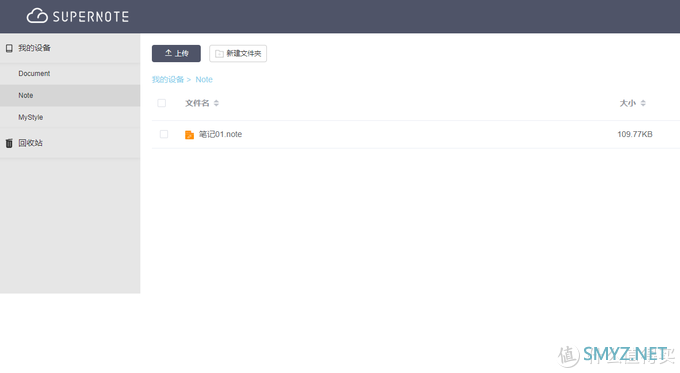Click the SUPERNOTE title text

click(91, 16)
